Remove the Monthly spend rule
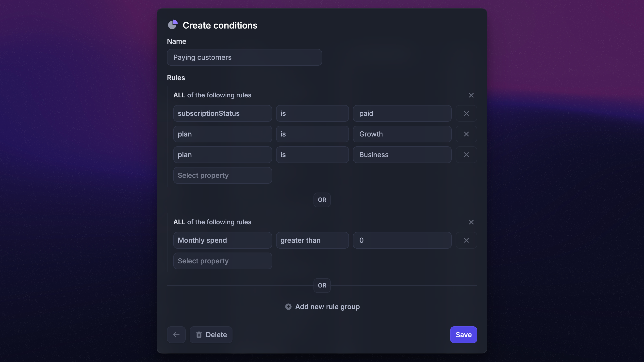This screenshot has height=362, width=644. [466, 240]
